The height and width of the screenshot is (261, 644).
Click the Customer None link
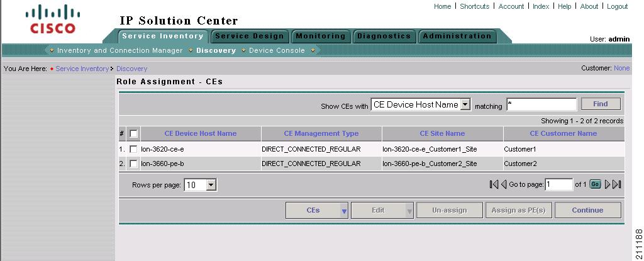(621, 68)
